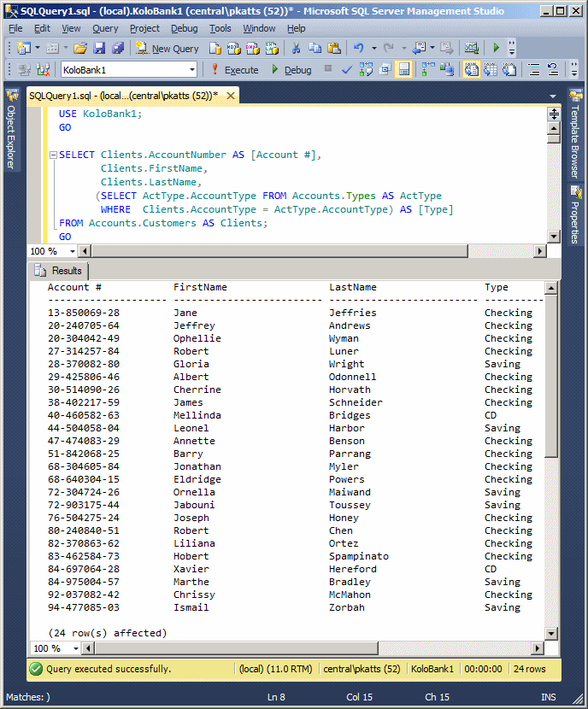Display the Estimated Execution Plan
The image size is (588, 709).
366,69
